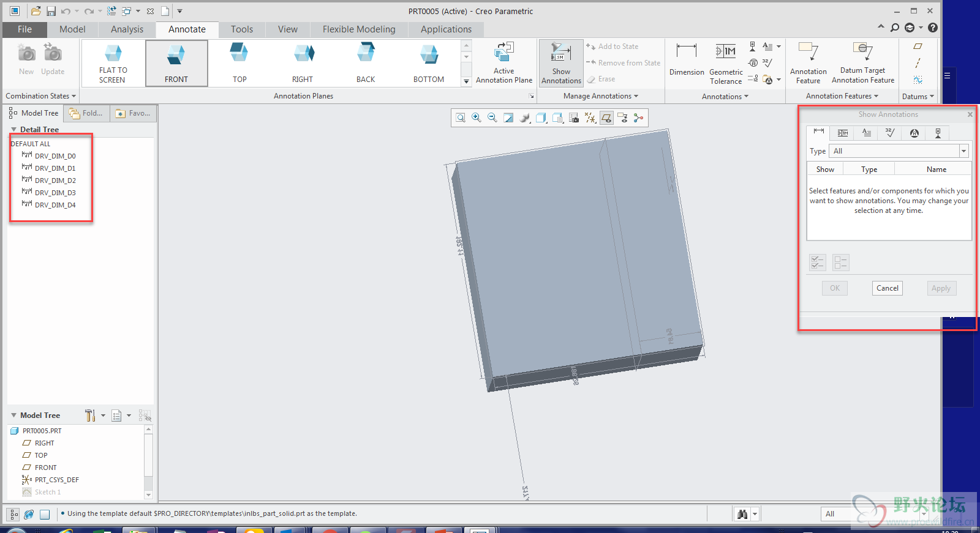Open the Search magnifier icon in title area
Screen dimensions: 980x533
point(895,28)
